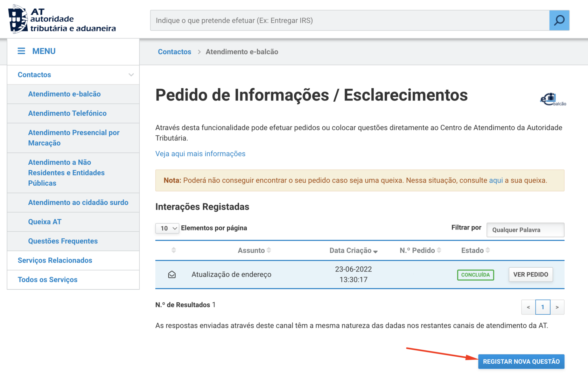Open the elements per page dropdown
Screen dimensions: 588x377
pyautogui.click(x=167, y=228)
